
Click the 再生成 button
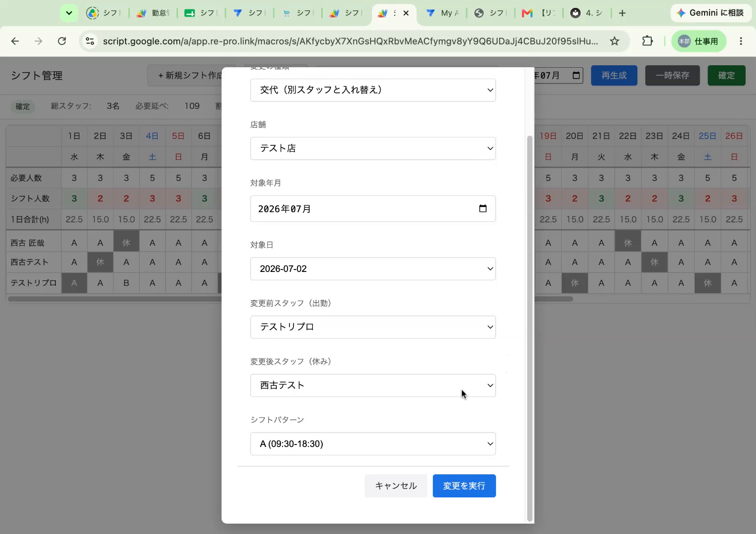pos(614,76)
